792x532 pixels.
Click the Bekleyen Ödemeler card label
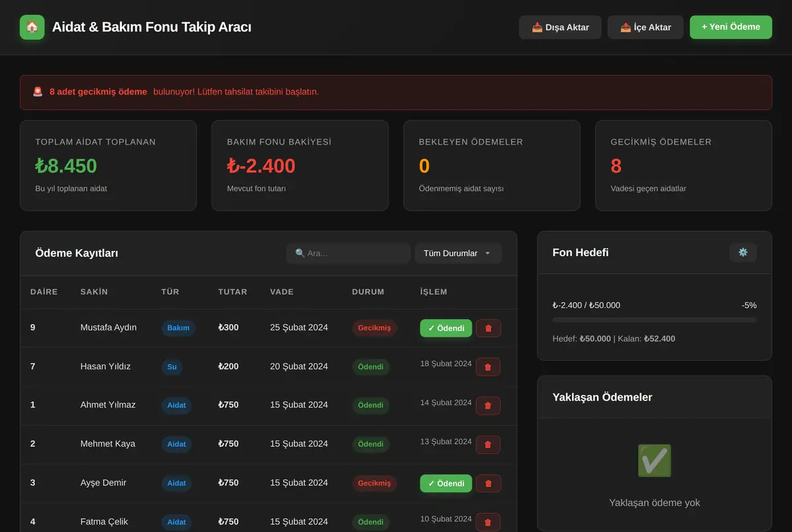tap(471, 142)
